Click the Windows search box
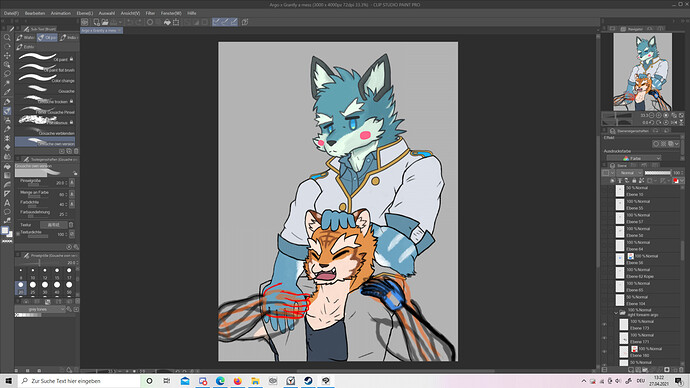The width and height of the screenshot is (690, 388). pos(79,381)
